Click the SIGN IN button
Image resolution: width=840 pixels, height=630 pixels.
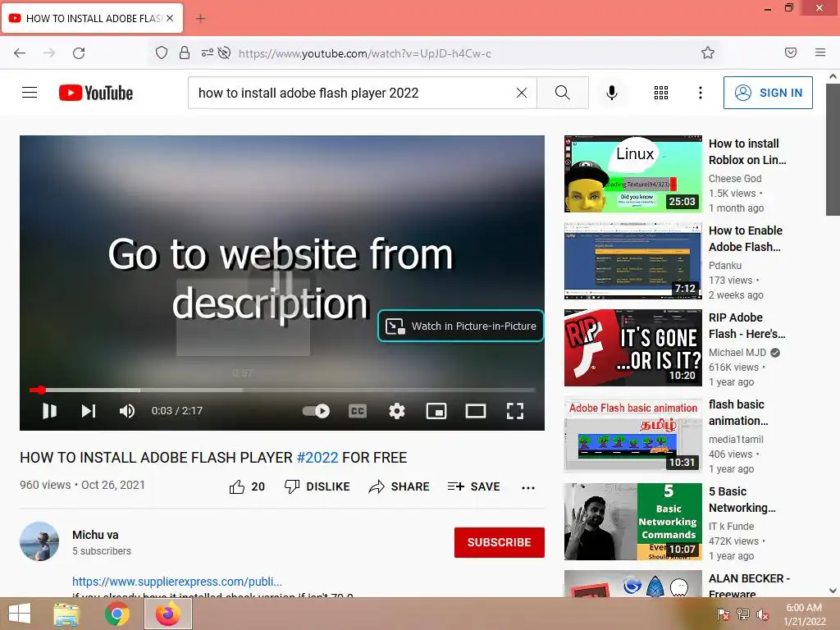tap(768, 93)
